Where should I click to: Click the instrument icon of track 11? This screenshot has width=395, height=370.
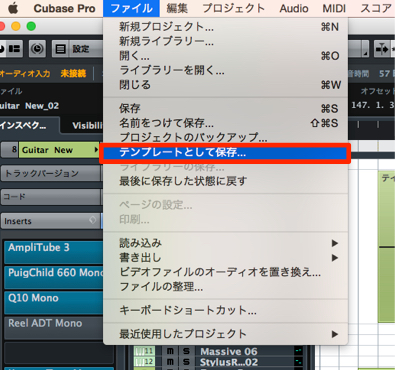coord(144,351)
